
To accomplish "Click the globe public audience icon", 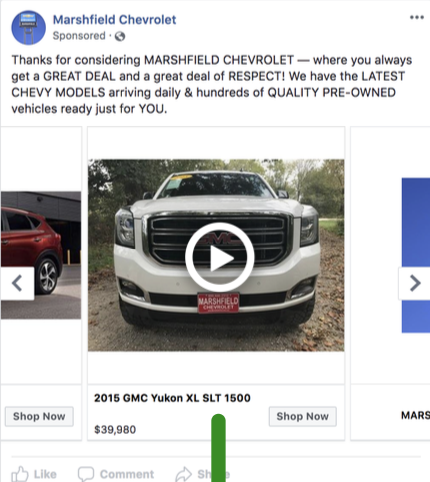I will pos(120,36).
